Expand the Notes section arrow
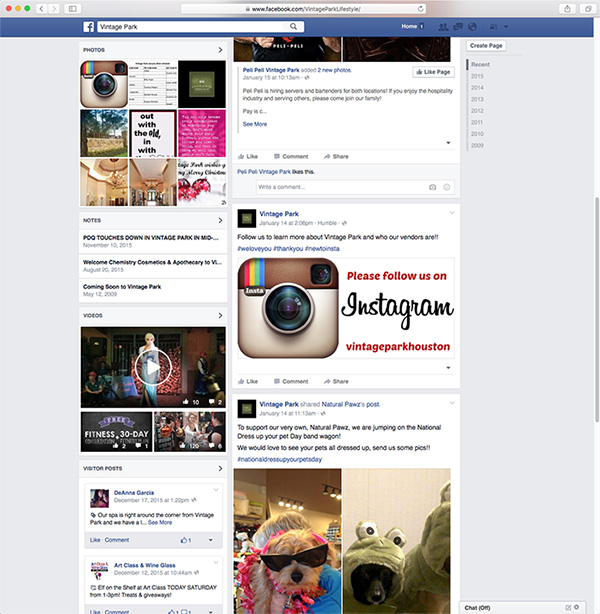Viewport: 600px width, 614px height. click(x=220, y=220)
